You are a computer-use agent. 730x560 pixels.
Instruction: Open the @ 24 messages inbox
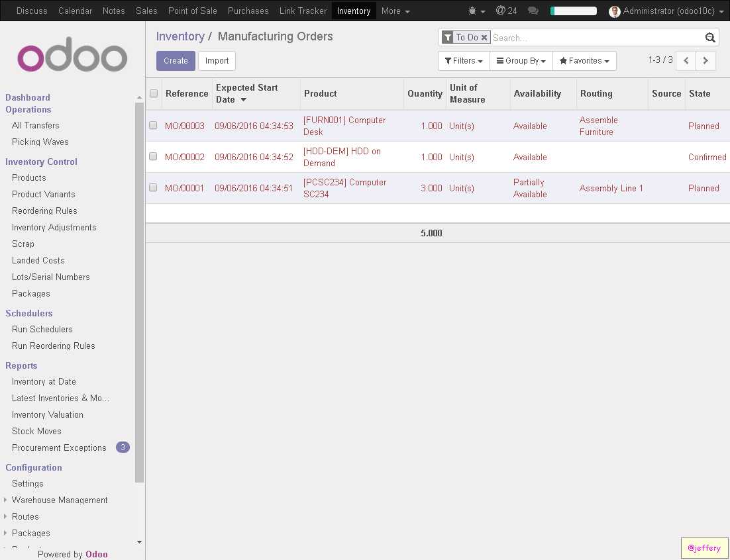pyautogui.click(x=506, y=11)
